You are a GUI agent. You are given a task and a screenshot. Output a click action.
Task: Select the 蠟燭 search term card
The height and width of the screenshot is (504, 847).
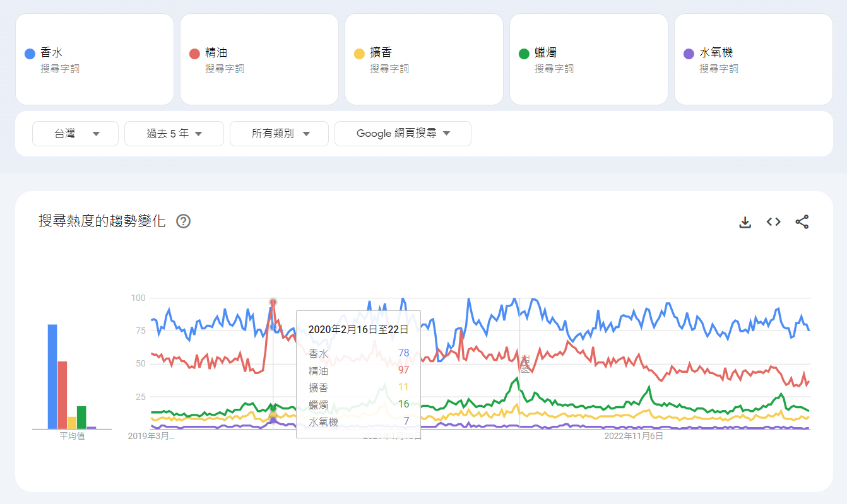pos(589,59)
